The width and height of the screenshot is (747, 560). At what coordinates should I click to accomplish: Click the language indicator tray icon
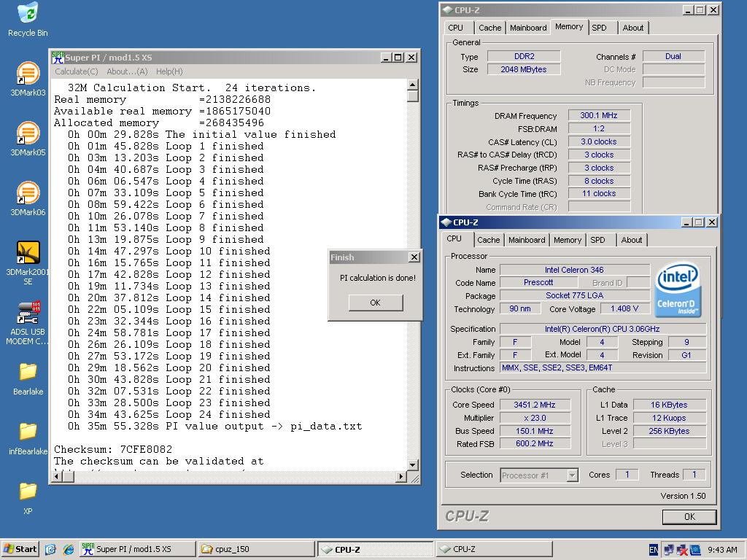(x=654, y=550)
